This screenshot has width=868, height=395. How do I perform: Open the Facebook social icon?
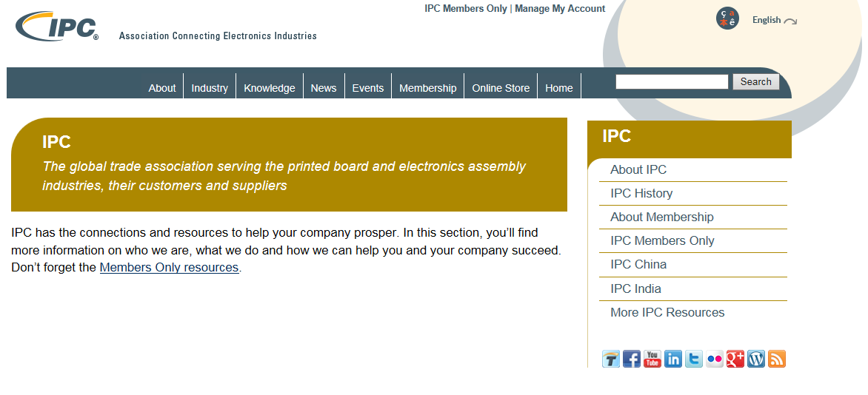631,359
